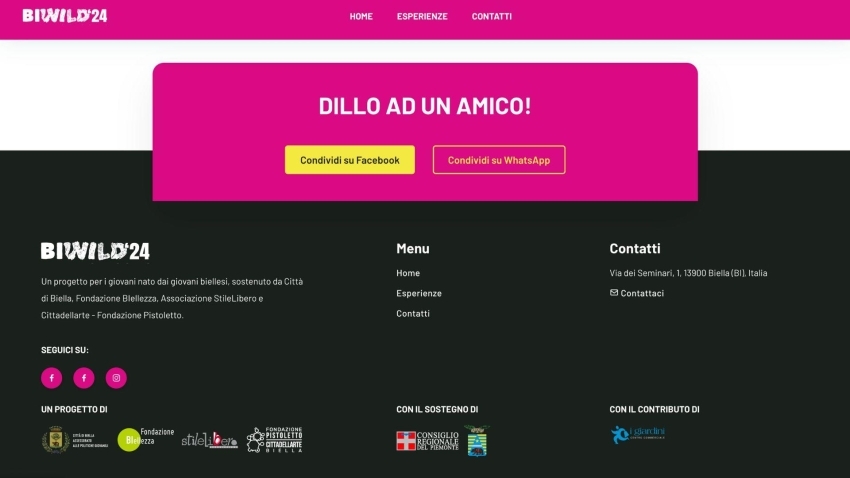
Task: Click the green crest logo beside Consiglio Regionale
Action: coord(477,441)
